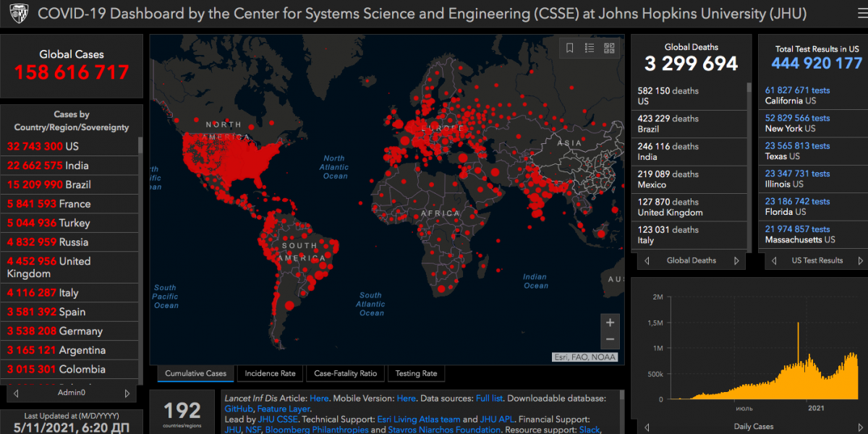The image size is (868, 434).
Task: Select India in the cases list
Action: (x=69, y=165)
